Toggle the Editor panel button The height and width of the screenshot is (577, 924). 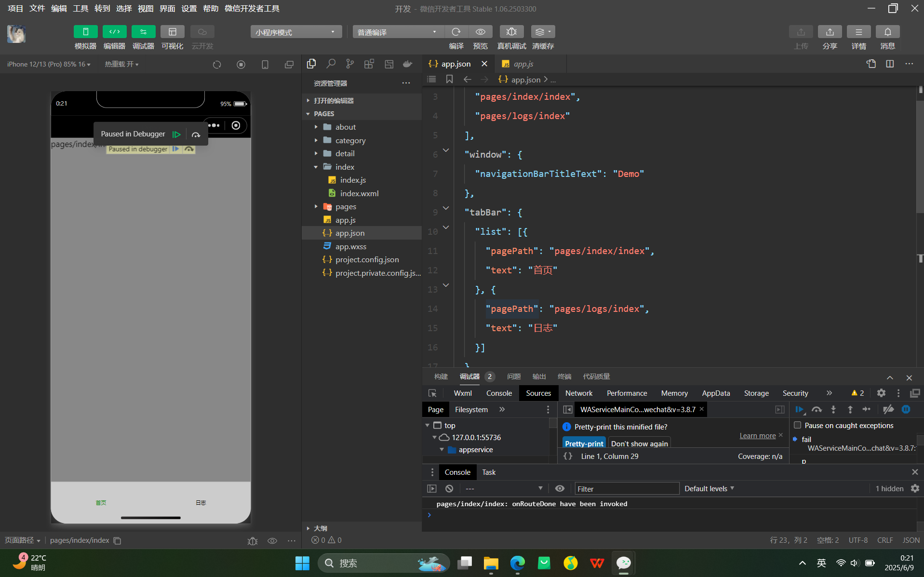pos(114,32)
